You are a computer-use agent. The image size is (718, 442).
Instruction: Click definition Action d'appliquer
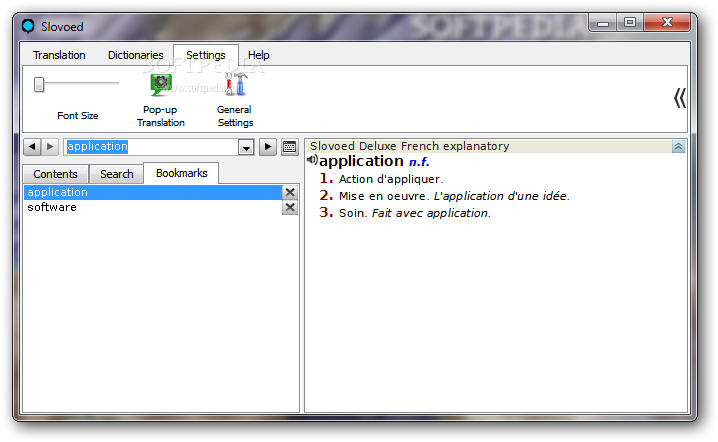[391, 179]
